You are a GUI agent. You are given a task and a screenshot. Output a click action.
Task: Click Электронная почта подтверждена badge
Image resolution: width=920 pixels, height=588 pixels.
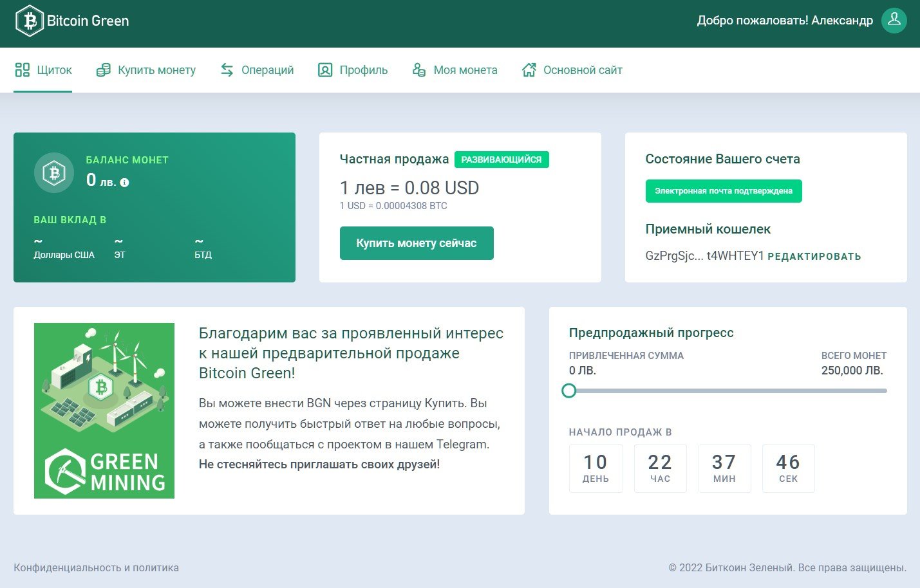click(x=724, y=191)
